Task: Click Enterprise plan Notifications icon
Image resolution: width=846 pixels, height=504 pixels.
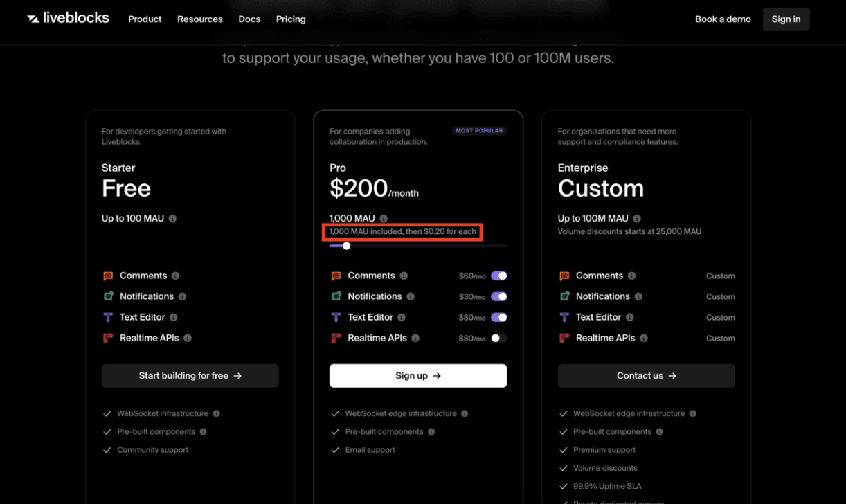Action: tap(564, 296)
